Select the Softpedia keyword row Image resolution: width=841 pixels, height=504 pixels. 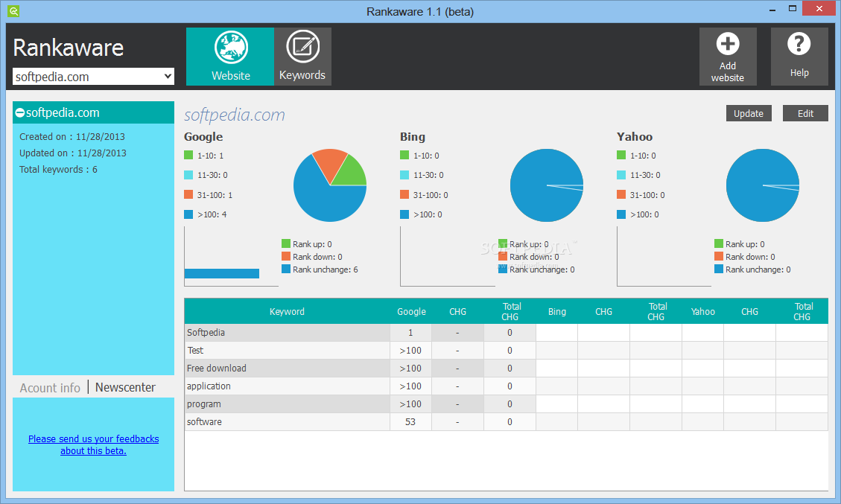(x=506, y=333)
